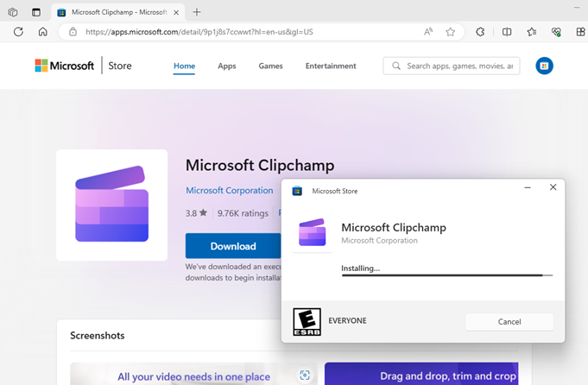Click the Store search field
The image size is (588, 385).
tap(458, 66)
